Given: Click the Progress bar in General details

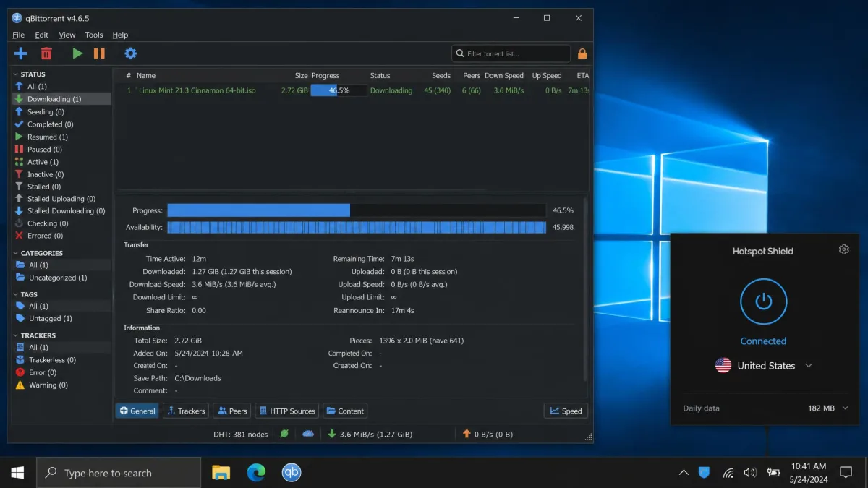Looking at the screenshot, I should pyautogui.click(x=357, y=210).
